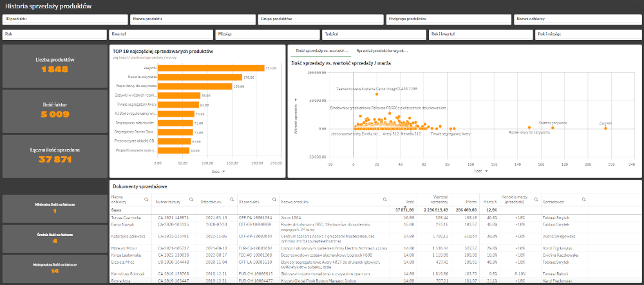Viewport: 644px width, 285px height.
Task: Open the Rok i miesiąc filter
Action: pyautogui.click(x=587, y=35)
